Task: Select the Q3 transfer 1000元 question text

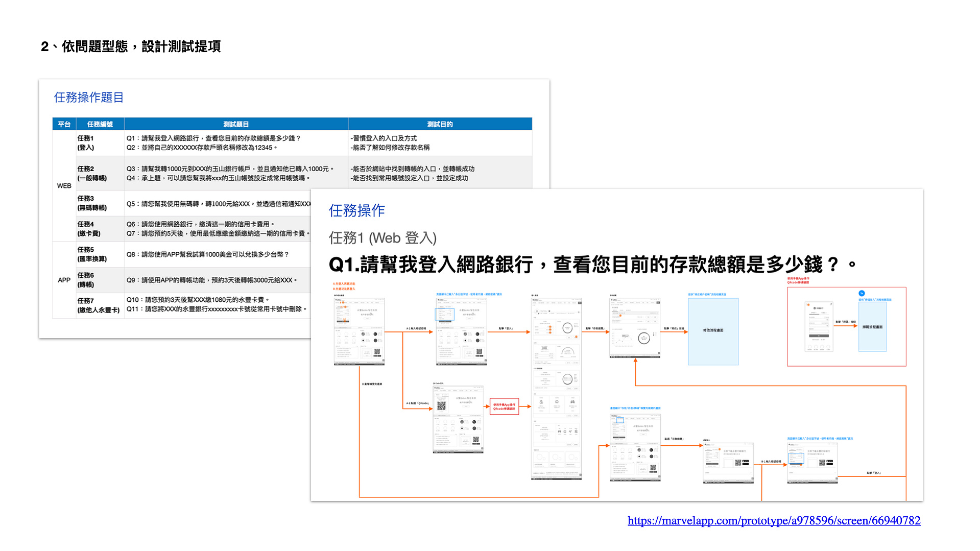Action: pyautogui.click(x=230, y=169)
